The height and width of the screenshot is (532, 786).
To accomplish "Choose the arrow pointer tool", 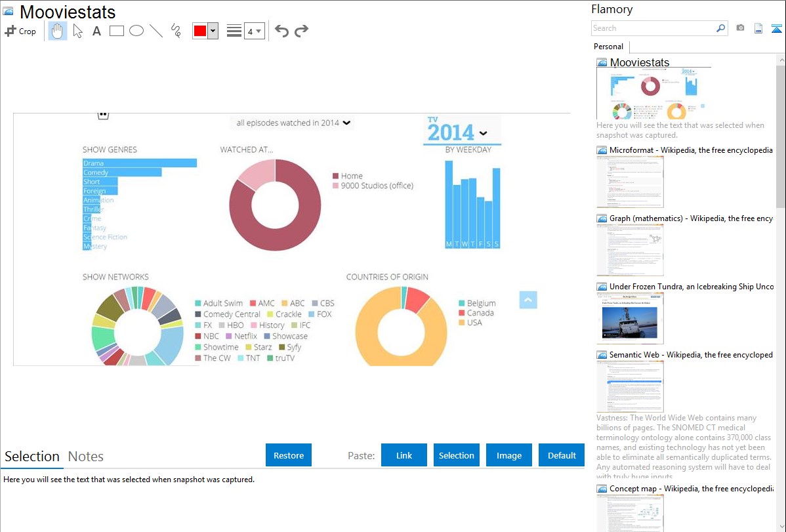I will pyautogui.click(x=77, y=31).
